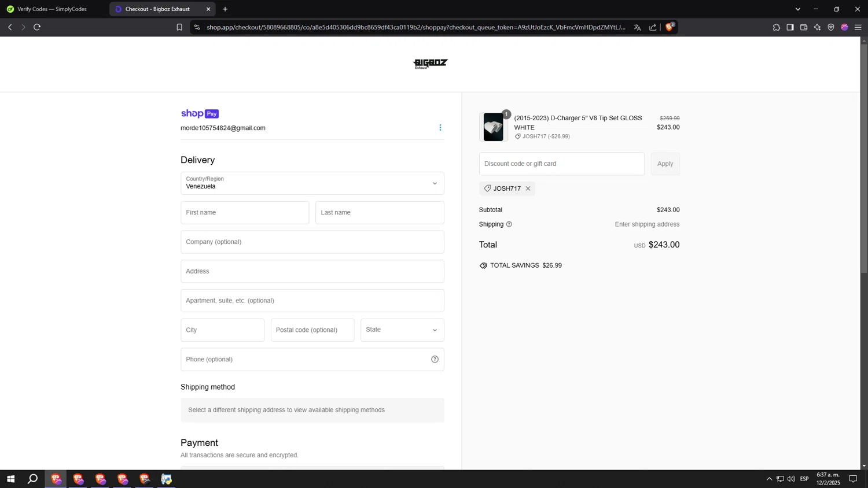The width and height of the screenshot is (868, 488).
Task: Open the State dropdown
Action: pos(402,330)
